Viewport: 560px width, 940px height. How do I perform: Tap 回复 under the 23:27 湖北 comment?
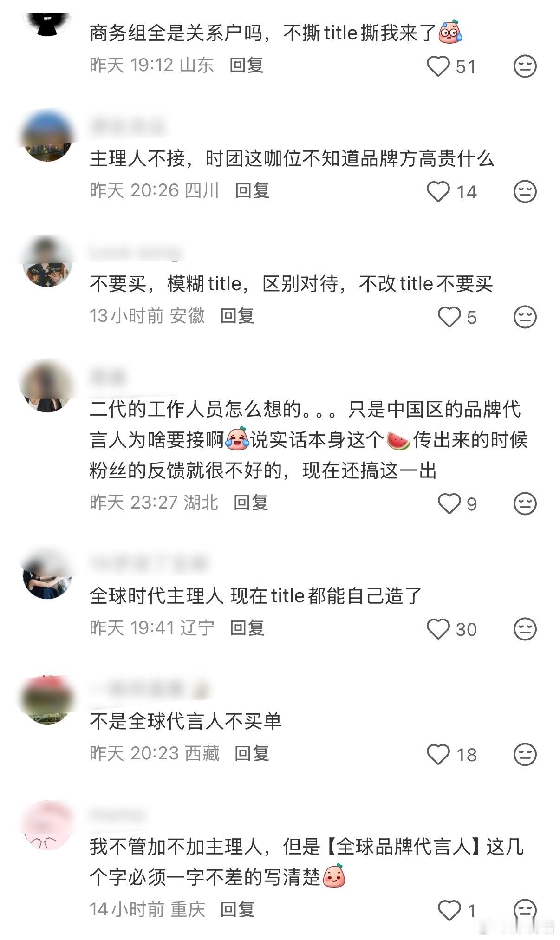click(251, 503)
